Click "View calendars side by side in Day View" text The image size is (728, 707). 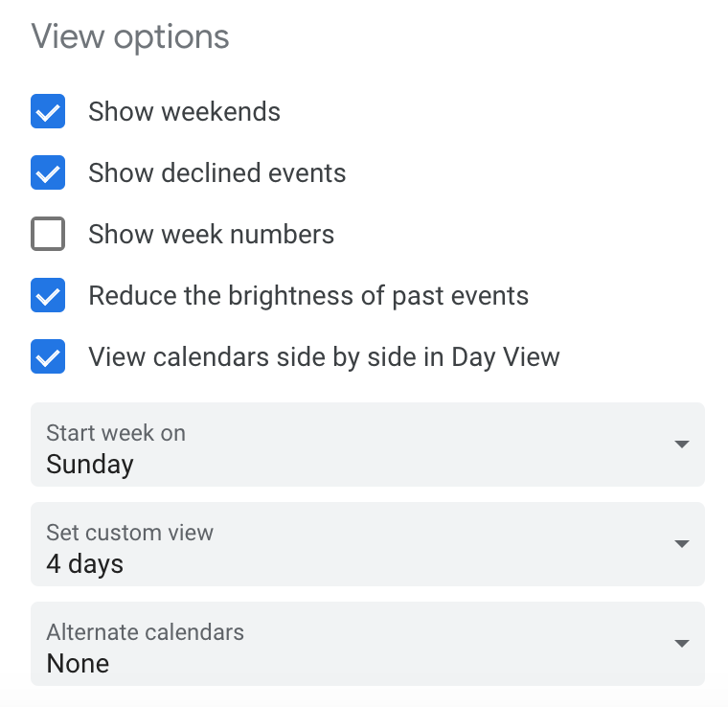tap(324, 357)
